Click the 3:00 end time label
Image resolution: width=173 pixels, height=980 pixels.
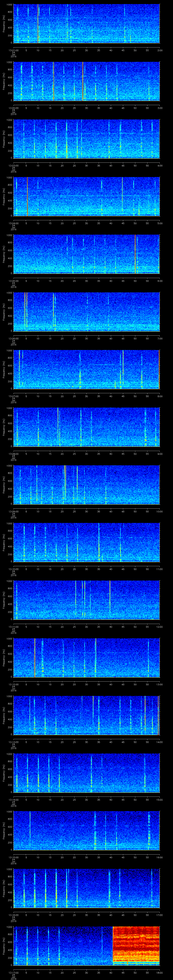(x=160, y=108)
